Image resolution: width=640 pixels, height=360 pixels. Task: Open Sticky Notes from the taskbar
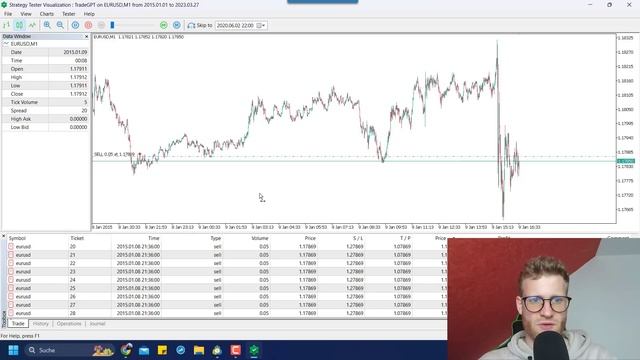(162, 350)
